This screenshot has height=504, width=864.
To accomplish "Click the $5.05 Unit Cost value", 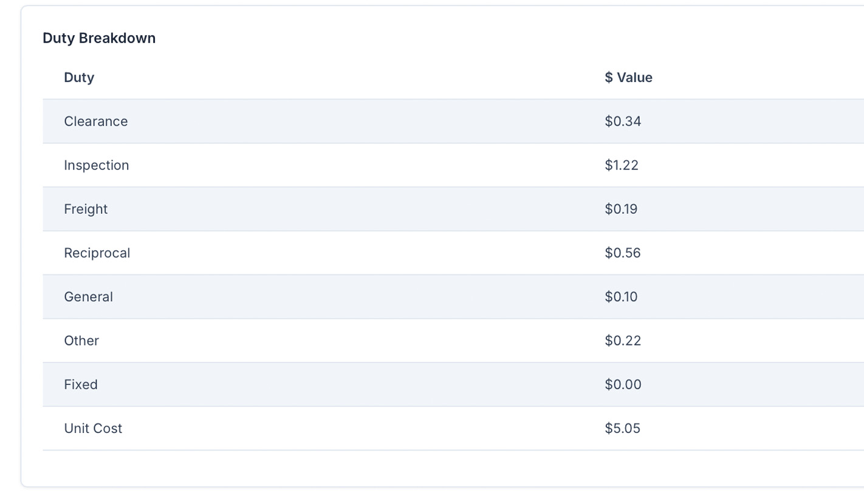I will [622, 428].
